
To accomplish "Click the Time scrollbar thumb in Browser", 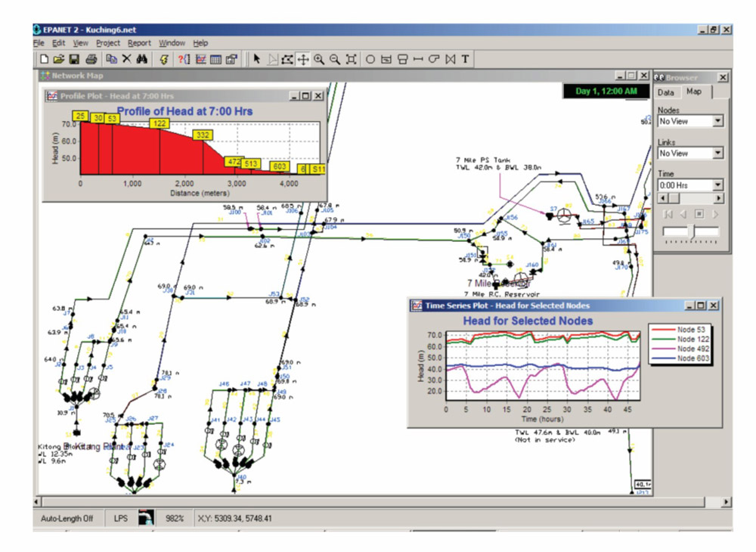I will click(673, 198).
